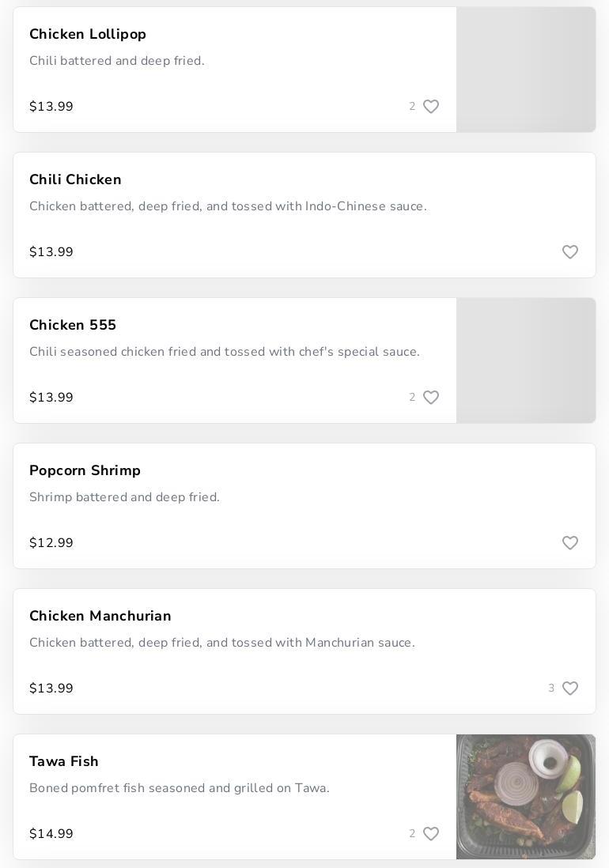Favorite the Chicken 555 item
The height and width of the screenshot is (868, 609).
coord(431,398)
